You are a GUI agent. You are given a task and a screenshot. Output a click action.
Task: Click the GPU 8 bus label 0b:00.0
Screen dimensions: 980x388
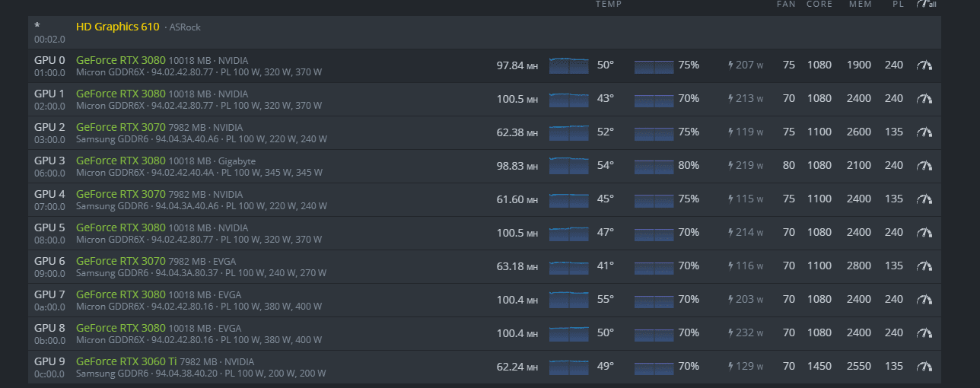pyautogui.click(x=49, y=340)
